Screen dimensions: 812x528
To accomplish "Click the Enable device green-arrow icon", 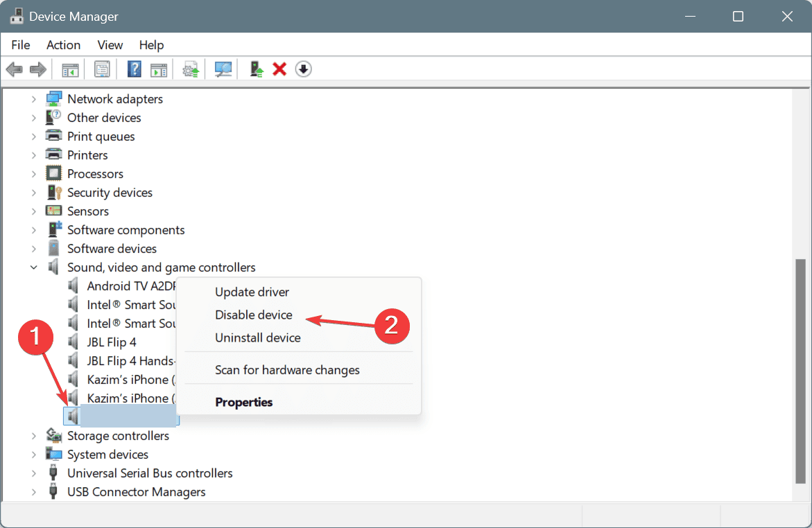I will (257, 69).
